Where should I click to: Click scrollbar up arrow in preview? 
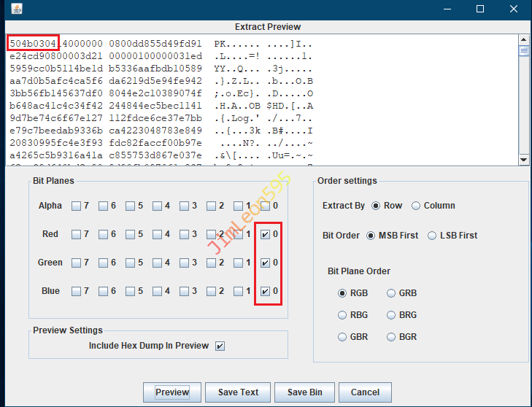(x=523, y=40)
